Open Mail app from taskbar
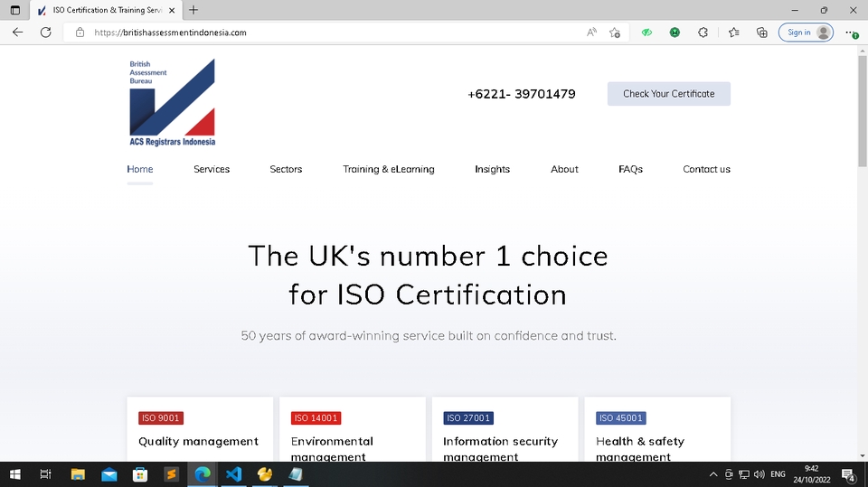Viewport: 868px width, 487px height. click(109, 474)
